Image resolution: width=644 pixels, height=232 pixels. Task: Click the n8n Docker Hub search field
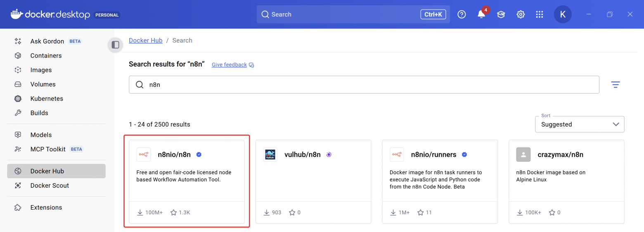[364, 85]
